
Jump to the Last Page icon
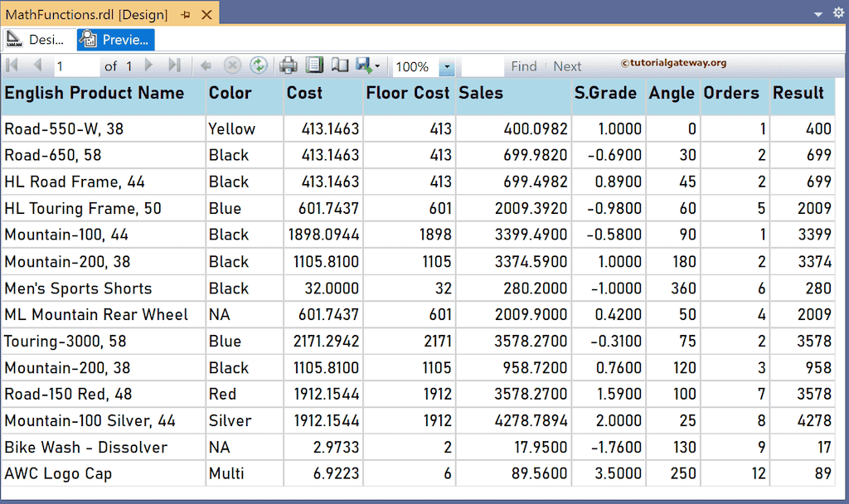click(x=173, y=64)
